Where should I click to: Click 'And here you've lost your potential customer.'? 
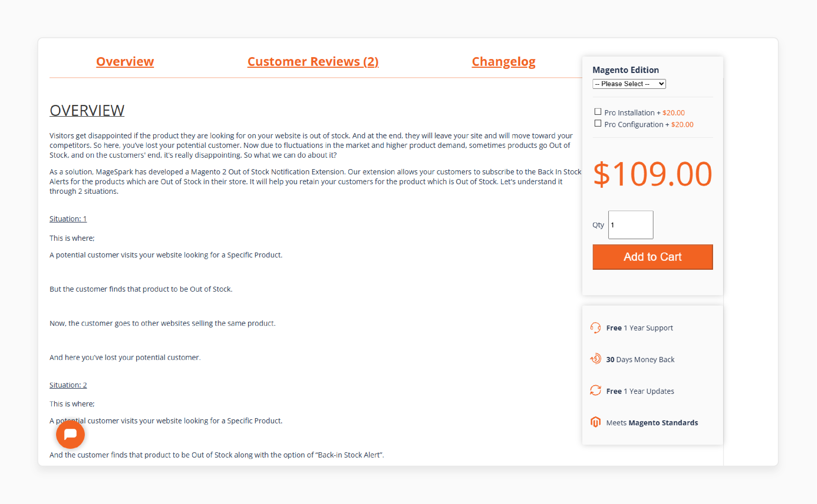(125, 357)
